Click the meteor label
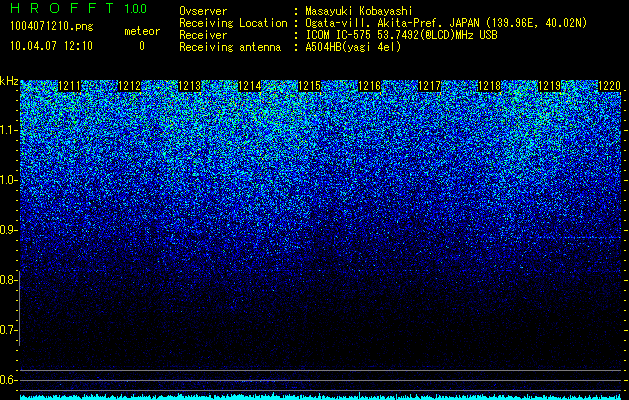Image resolution: width=629 pixels, height=400 pixels. 142,31
